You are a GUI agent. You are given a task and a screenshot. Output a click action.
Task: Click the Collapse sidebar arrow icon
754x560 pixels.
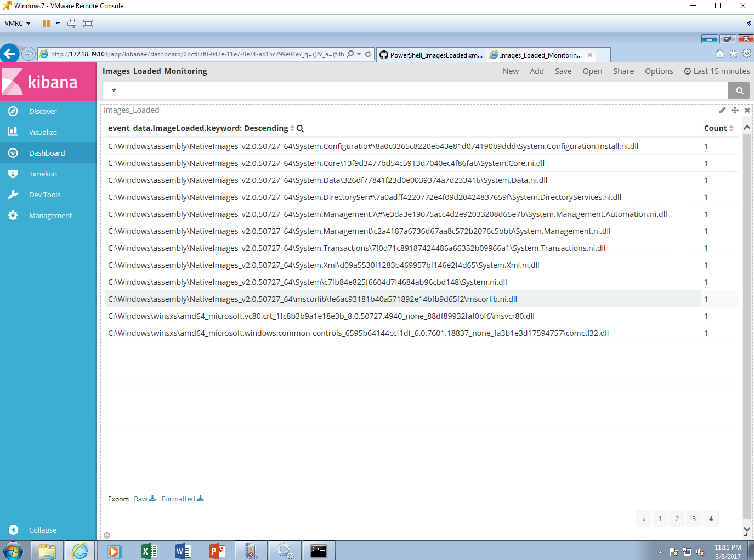point(13,530)
